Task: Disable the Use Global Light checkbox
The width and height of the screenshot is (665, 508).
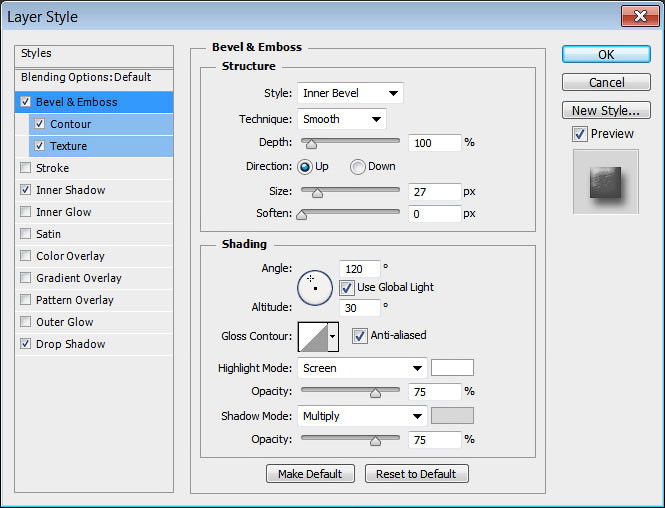Action: pos(346,288)
